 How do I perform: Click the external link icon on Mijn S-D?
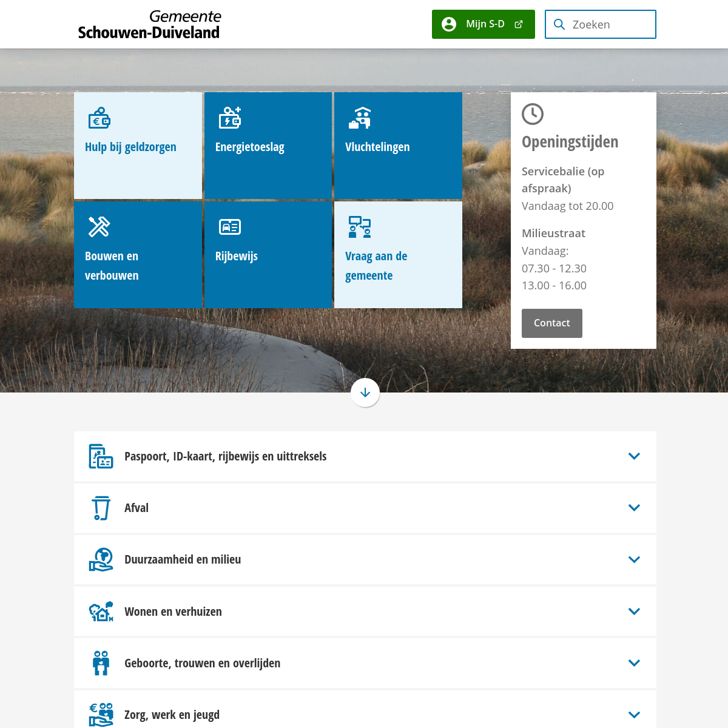[519, 24]
